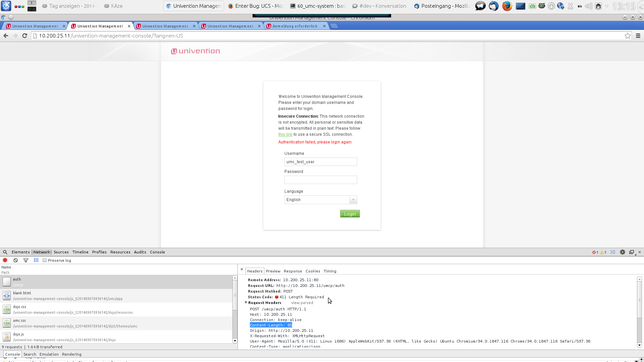The width and height of the screenshot is (644, 362).
Task: Click the browser reload icon
Action: coord(24,36)
